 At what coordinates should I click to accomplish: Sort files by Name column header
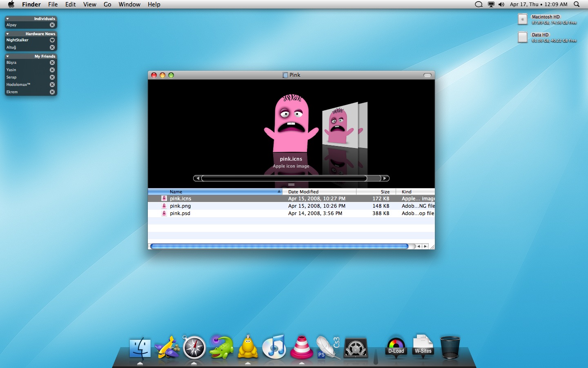pos(215,192)
